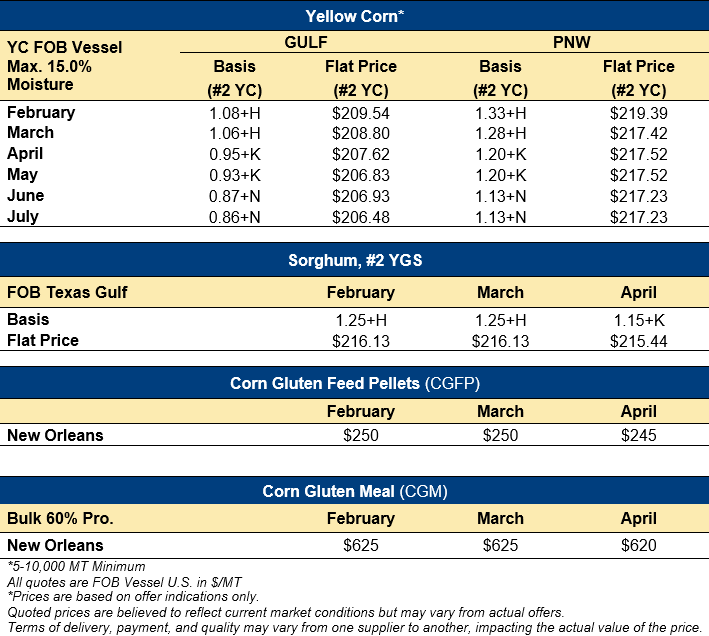
Task: Click the Yellow Corn table header
Action: (354, 15)
